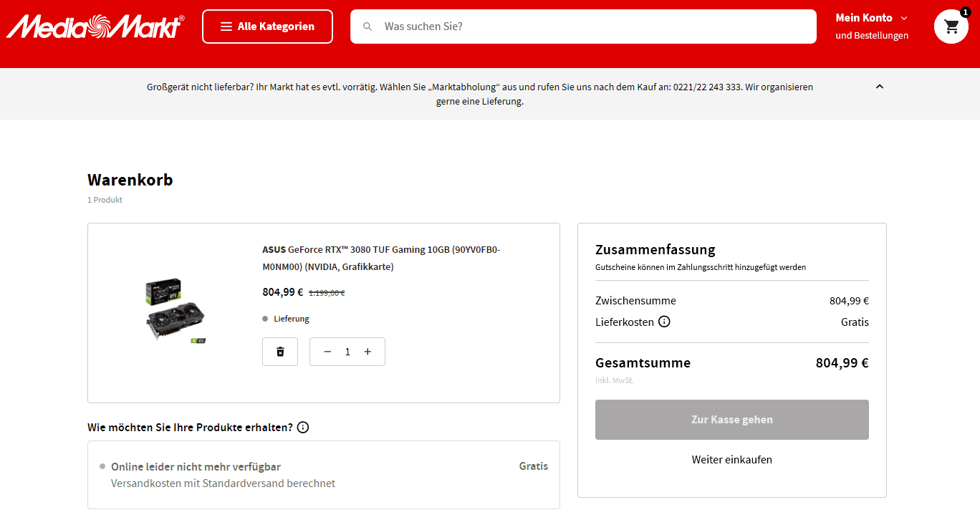The image size is (980, 520).
Task: Click the Lieferung status label
Action: point(292,319)
